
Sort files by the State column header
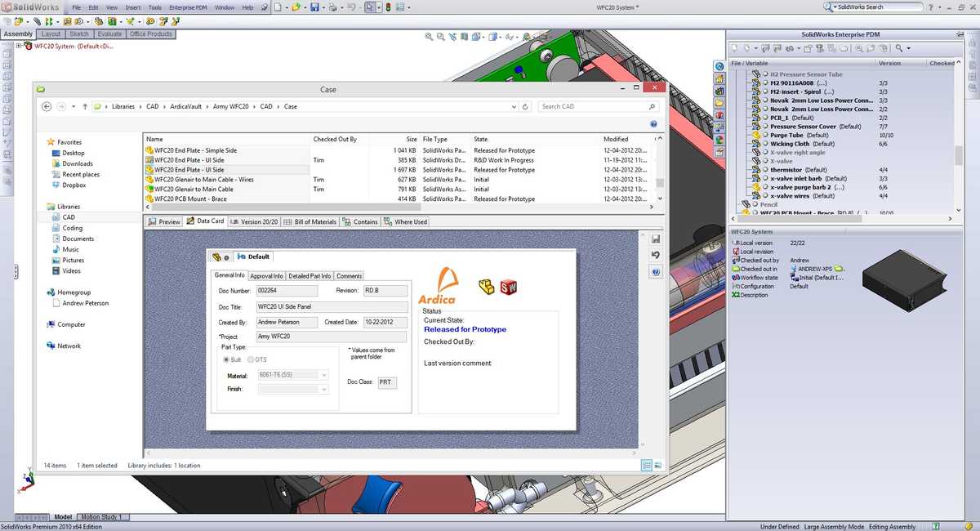(x=536, y=139)
